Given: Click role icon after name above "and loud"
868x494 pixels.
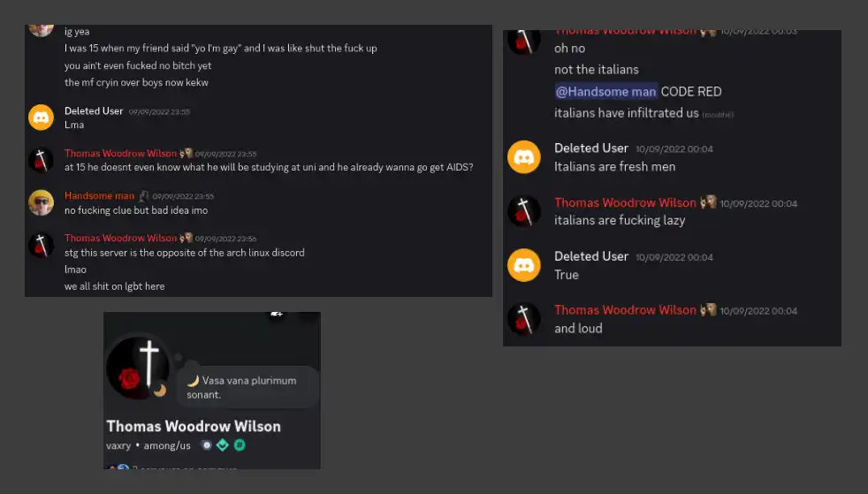Looking at the screenshot, I should (708, 310).
